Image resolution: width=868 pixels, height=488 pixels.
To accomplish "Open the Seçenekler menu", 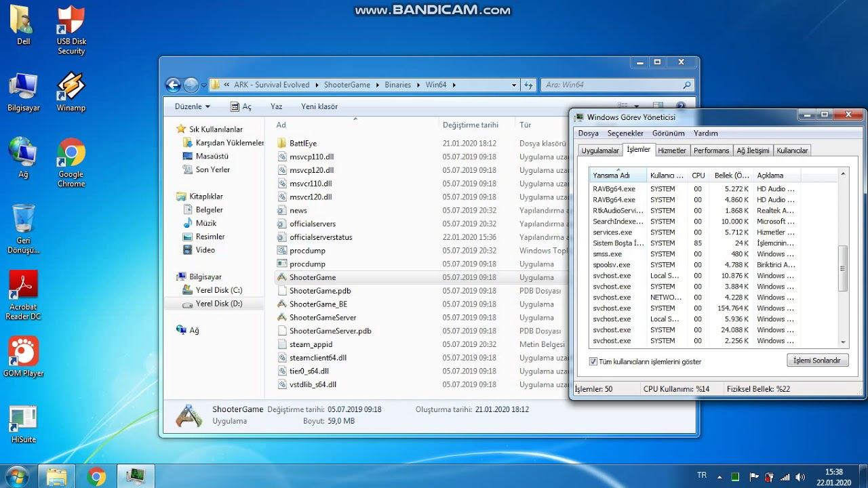I will (625, 134).
